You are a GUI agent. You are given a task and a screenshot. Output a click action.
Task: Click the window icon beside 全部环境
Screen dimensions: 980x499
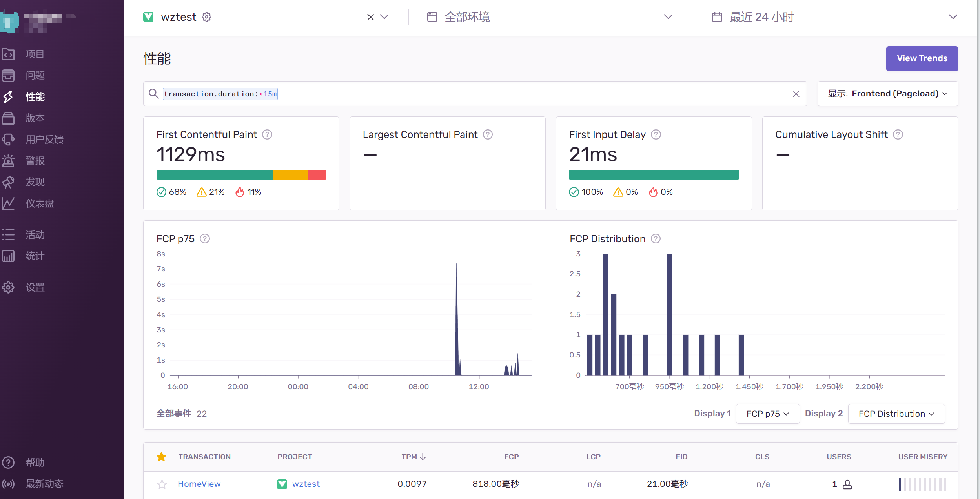(x=432, y=17)
